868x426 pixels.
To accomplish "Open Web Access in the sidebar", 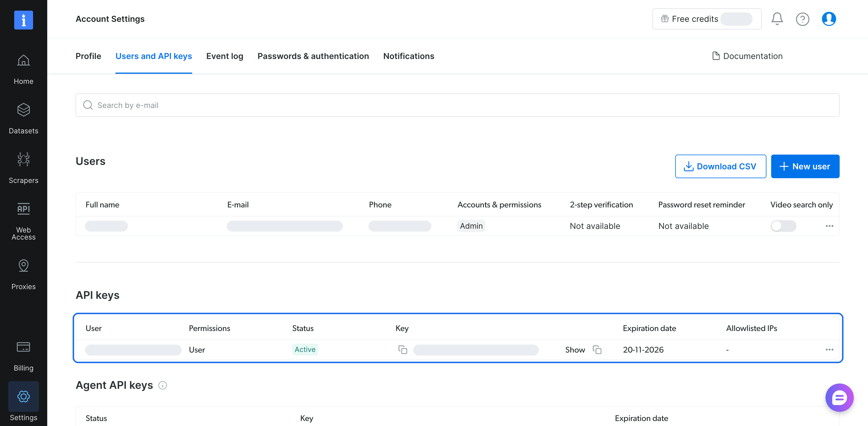I will point(23,222).
